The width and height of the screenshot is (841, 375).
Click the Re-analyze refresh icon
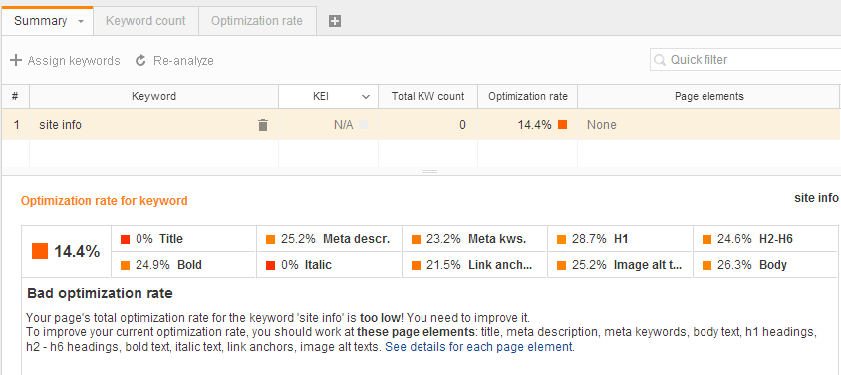tap(141, 61)
